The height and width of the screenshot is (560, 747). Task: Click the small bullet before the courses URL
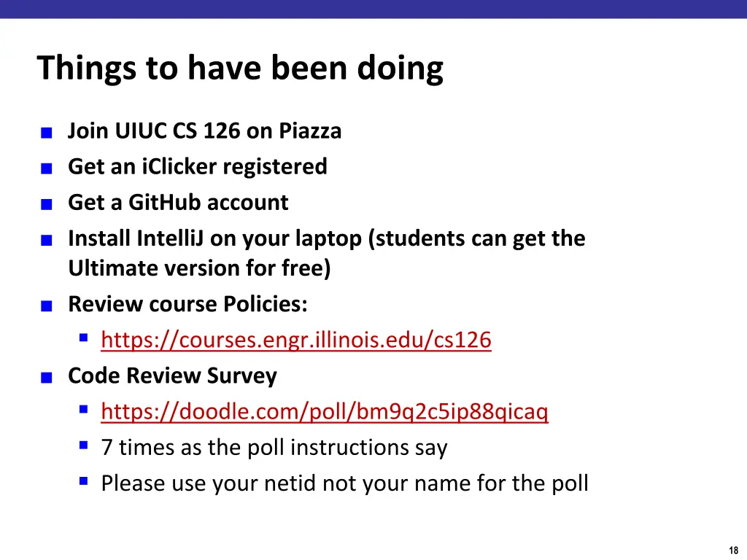click(x=84, y=338)
